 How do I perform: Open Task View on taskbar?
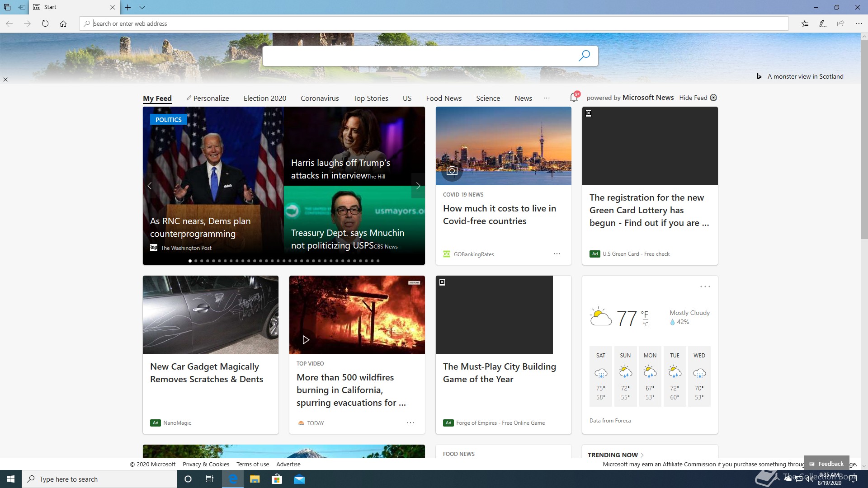tap(209, 479)
